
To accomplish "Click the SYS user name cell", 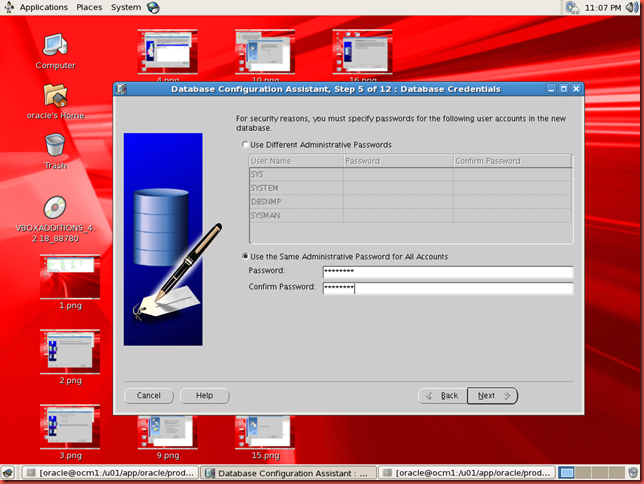I will pyautogui.click(x=296, y=174).
